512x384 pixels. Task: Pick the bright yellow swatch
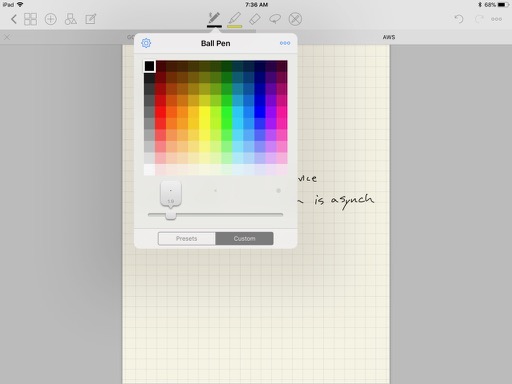pos(204,112)
